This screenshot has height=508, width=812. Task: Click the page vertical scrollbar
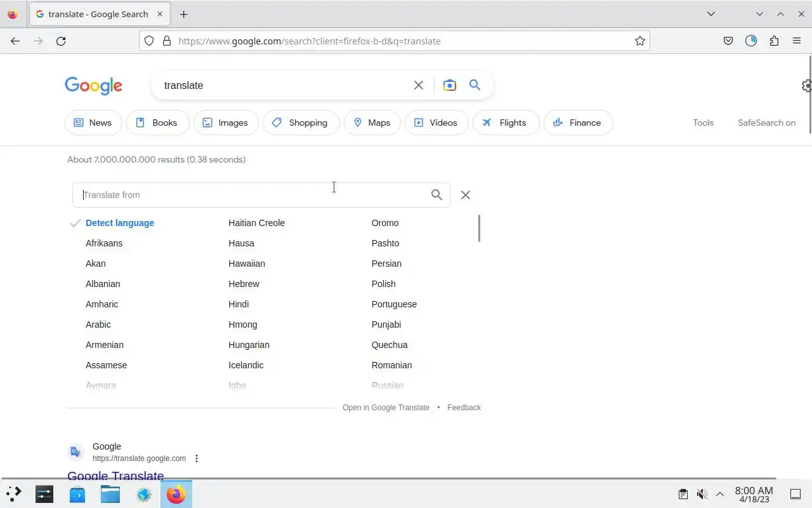click(x=810, y=95)
